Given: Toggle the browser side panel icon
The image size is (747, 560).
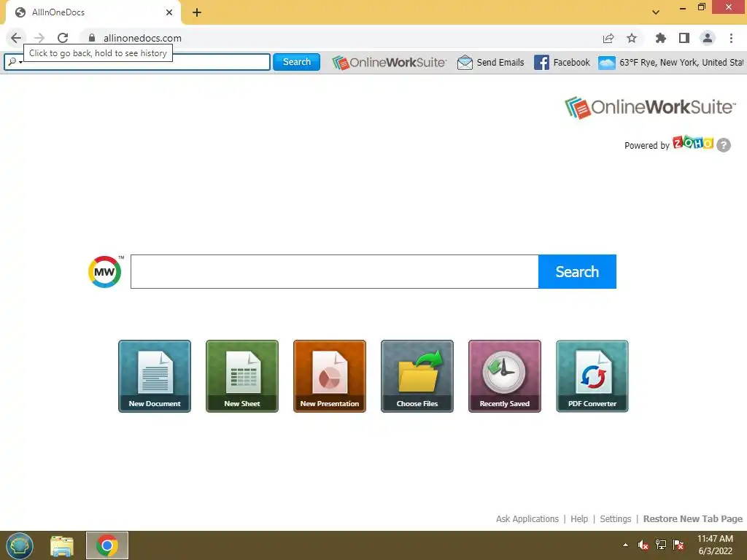Looking at the screenshot, I should coord(684,38).
